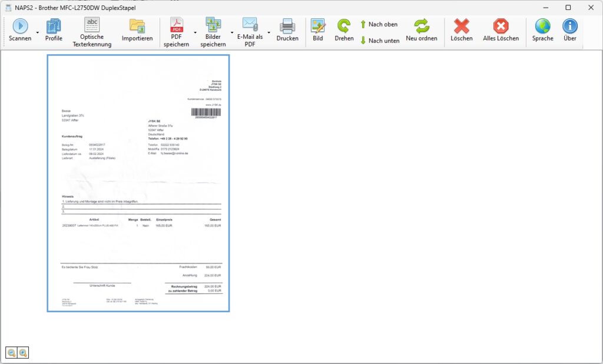Select the scanned invoice thumbnail
Image resolution: width=603 pixels, height=364 pixels.
click(x=138, y=183)
